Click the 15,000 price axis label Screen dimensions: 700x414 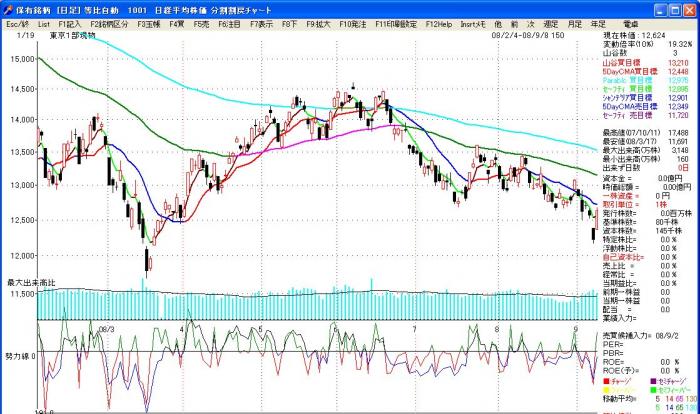pos(22,59)
